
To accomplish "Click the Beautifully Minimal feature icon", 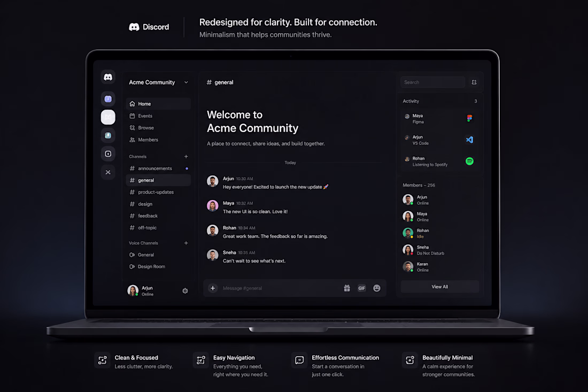I will tap(410, 360).
